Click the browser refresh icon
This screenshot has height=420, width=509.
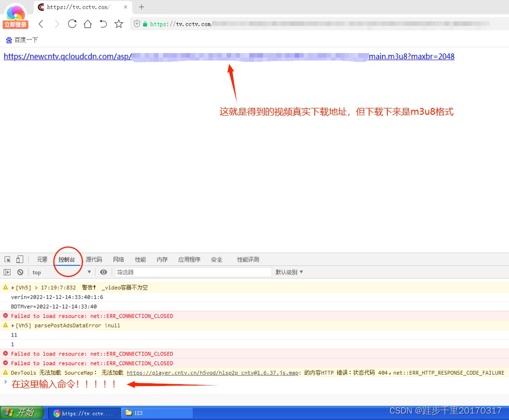pyautogui.click(x=73, y=23)
